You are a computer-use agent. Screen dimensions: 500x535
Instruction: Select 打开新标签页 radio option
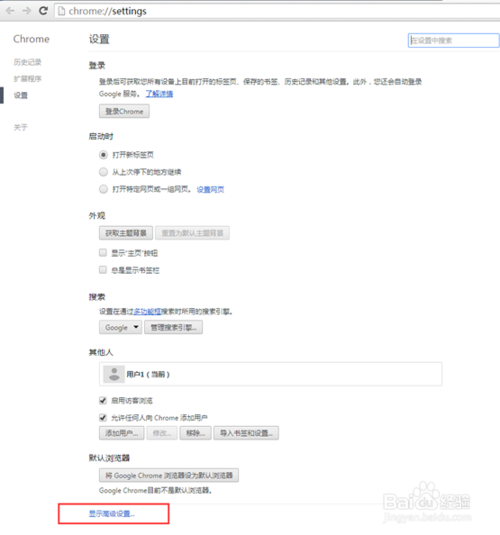[x=103, y=155]
